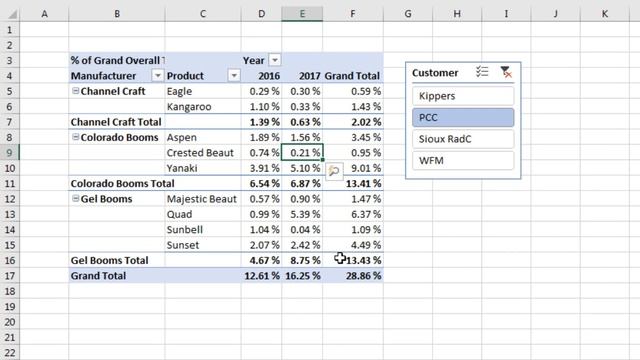The image size is (640, 360).
Task: Clear filter on the Customer slicer
Action: click(506, 72)
